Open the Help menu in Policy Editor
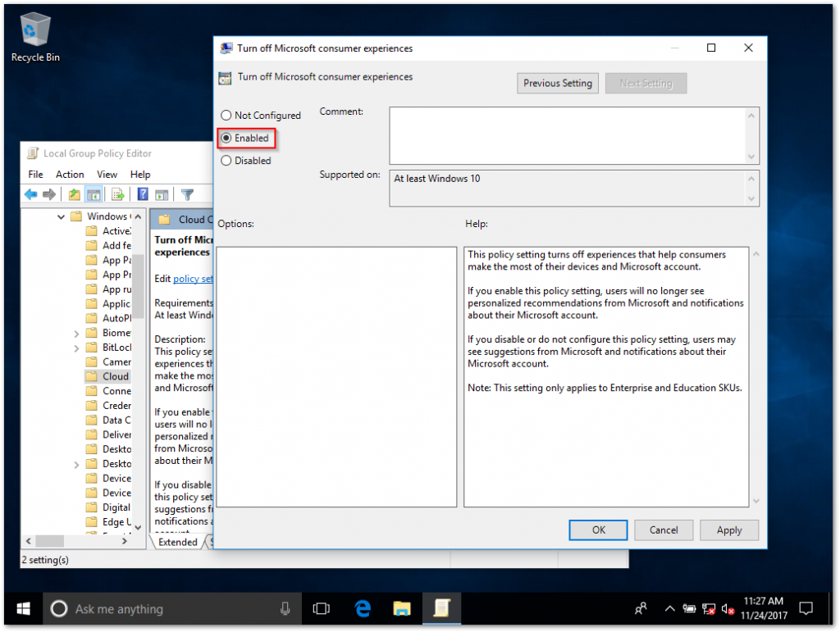Screen dimensions: 840x632 point(140,175)
